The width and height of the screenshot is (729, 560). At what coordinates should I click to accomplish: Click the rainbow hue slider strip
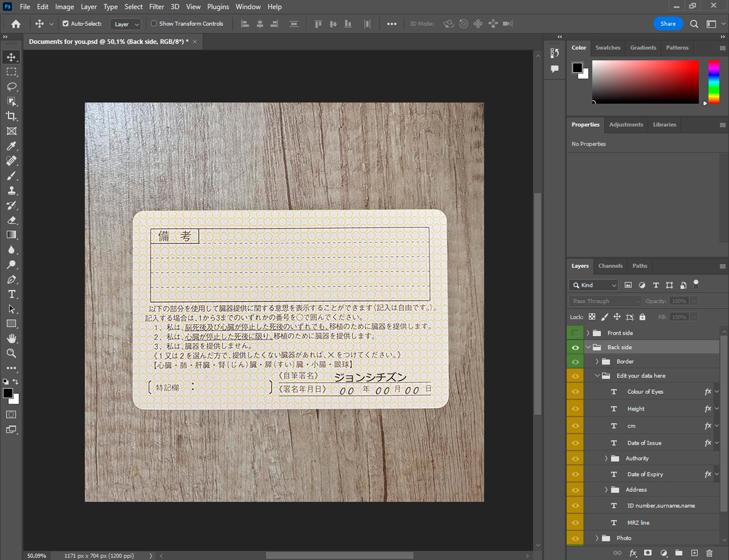(x=713, y=82)
